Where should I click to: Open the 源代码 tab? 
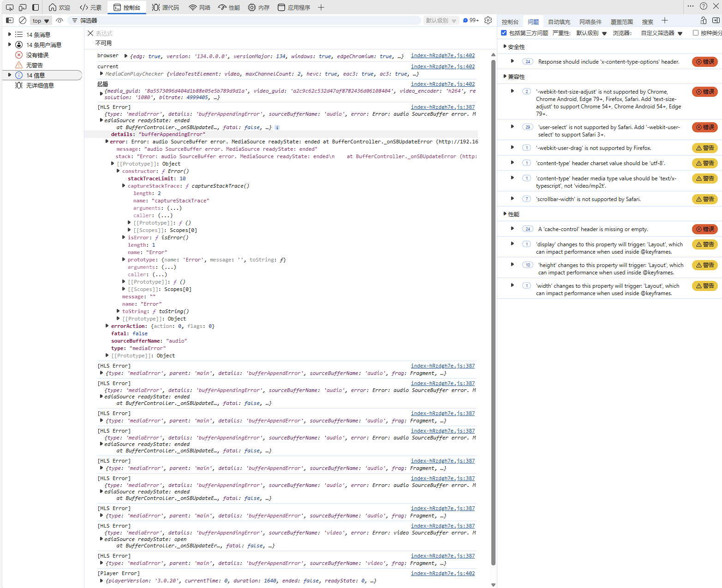coord(166,7)
